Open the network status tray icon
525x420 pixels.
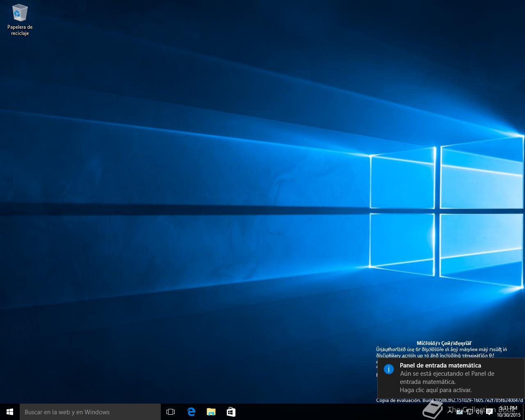click(470, 412)
